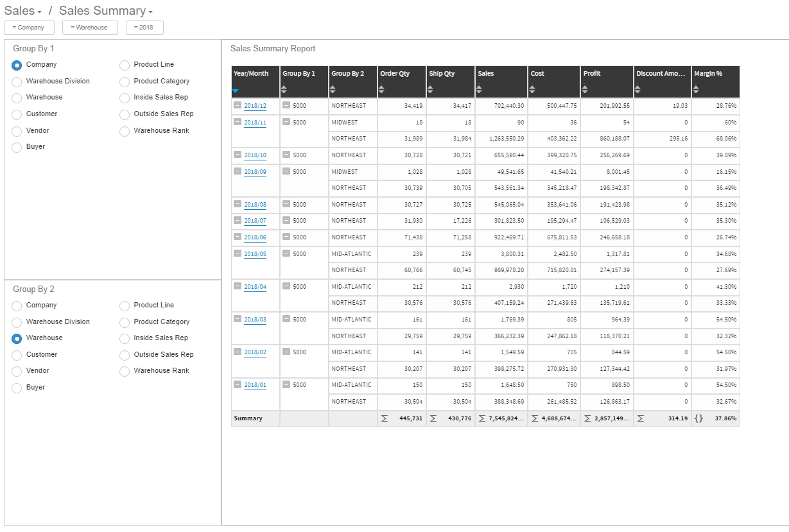Select Product Category in Group By 2
Screen dimensions: 789x532
[123, 322]
